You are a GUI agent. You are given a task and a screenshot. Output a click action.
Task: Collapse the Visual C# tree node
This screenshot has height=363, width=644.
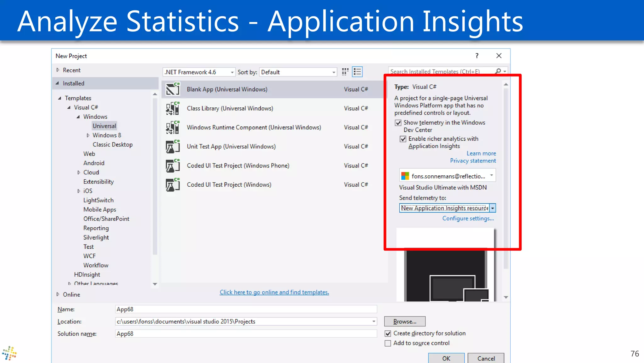(x=69, y=107)
